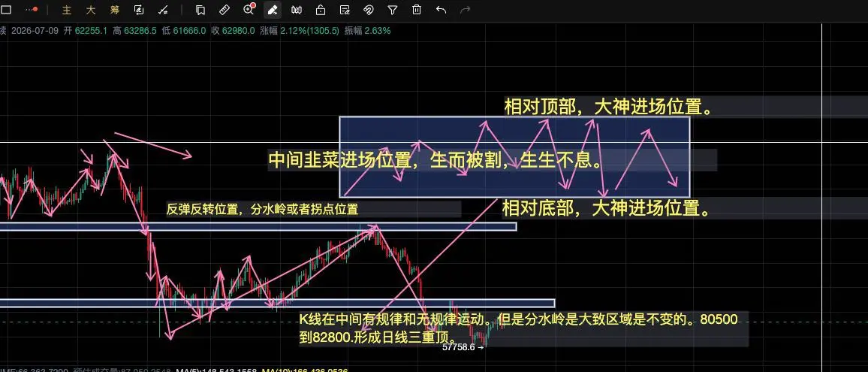Select the 筹 chip distribution button
868x372 pixels.
[114, 10]
